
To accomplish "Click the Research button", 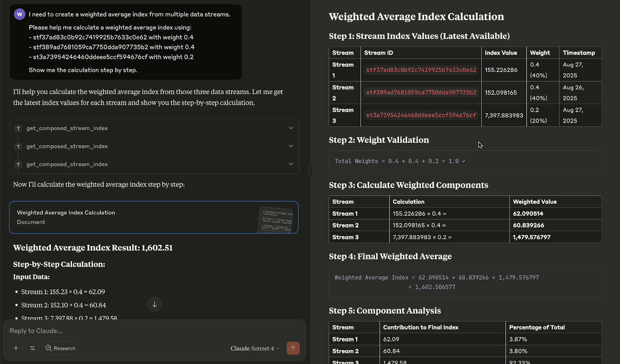I will (x=60, y=348).
